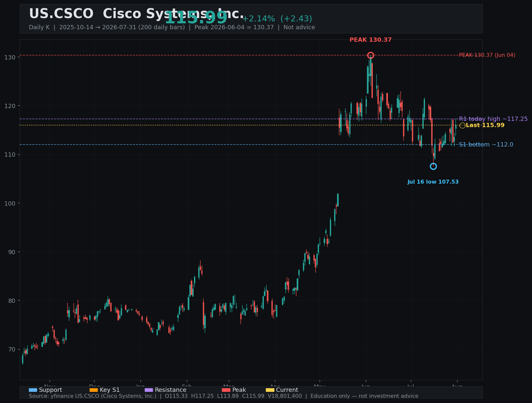Click the 130 tick on the price axis

(10, 57)
